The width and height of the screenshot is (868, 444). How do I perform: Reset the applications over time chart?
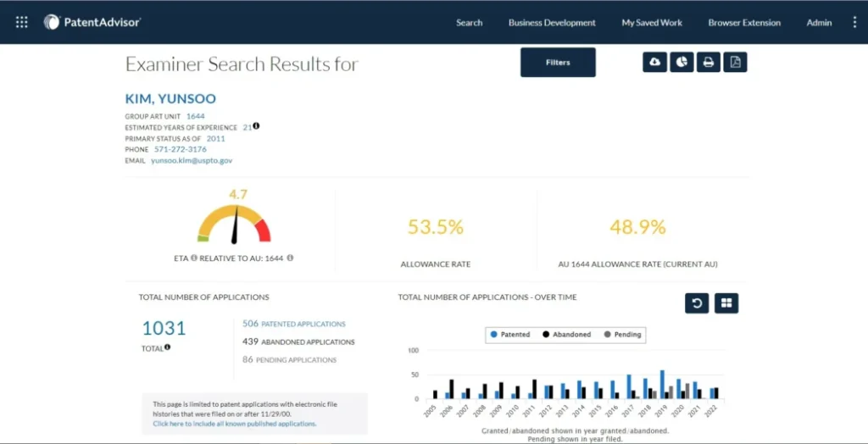click(697, 303)
